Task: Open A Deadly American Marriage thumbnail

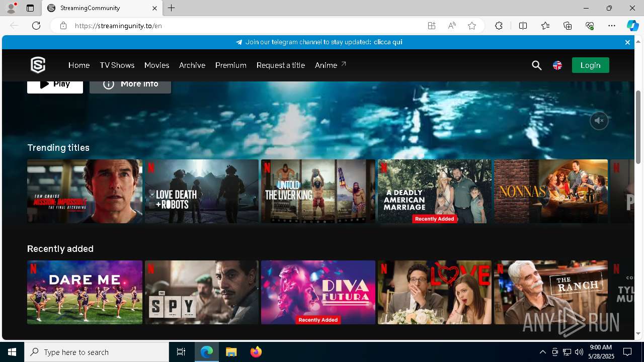Action: coord(434,192)
